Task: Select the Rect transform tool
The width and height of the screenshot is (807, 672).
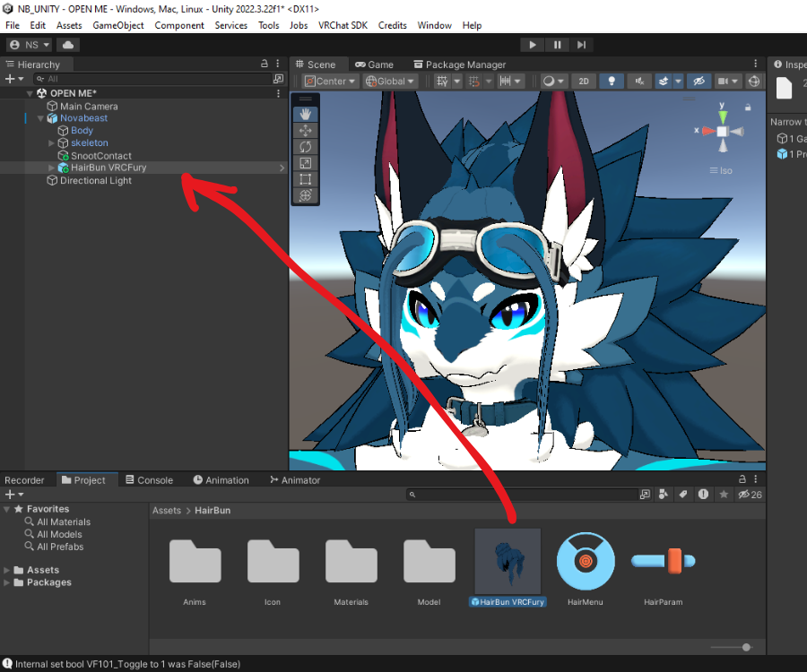Action: [x=305, y=179]
